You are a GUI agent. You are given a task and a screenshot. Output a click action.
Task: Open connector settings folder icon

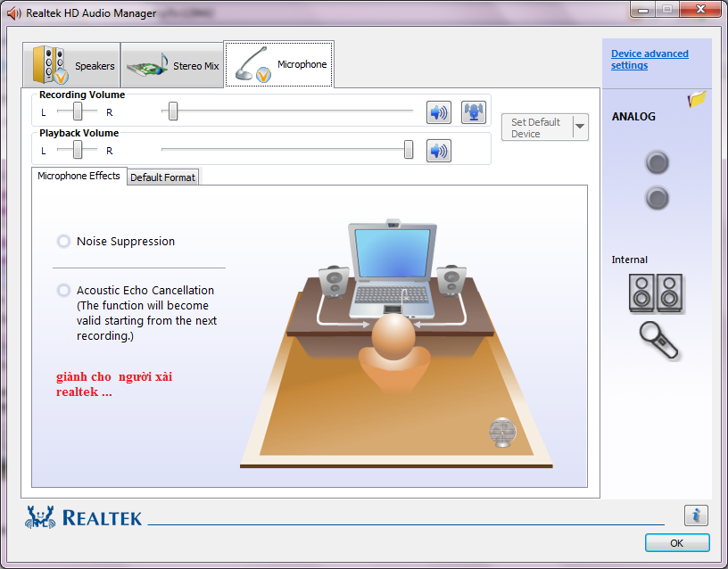[x=697, y=98]
